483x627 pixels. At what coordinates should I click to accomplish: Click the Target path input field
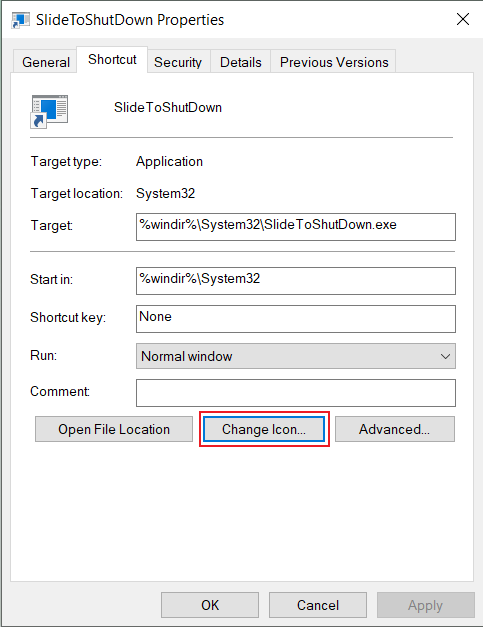(x=295, y=227)
